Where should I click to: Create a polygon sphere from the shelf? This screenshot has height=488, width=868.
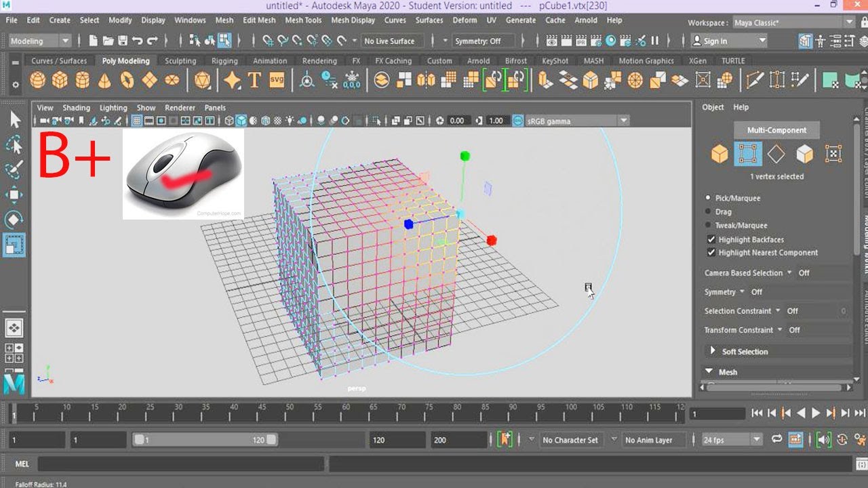pos(38,81)
